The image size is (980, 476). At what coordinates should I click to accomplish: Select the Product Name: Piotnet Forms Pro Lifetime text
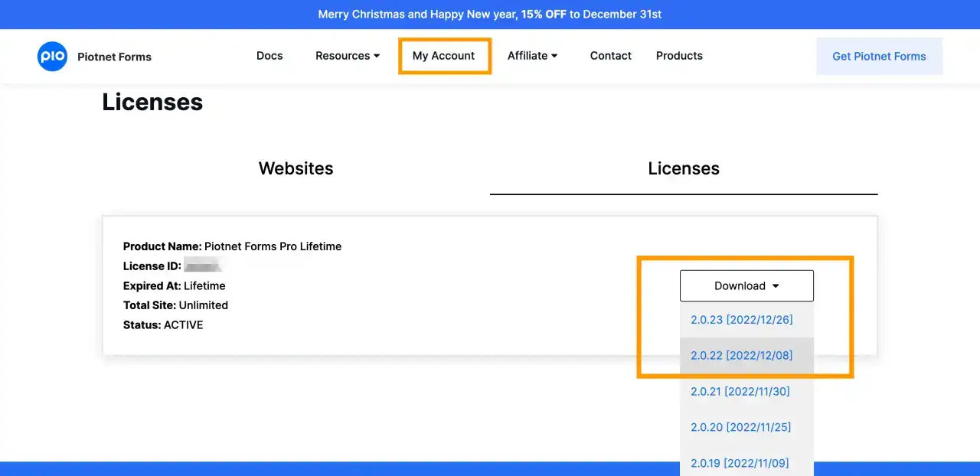pos(232,246)
